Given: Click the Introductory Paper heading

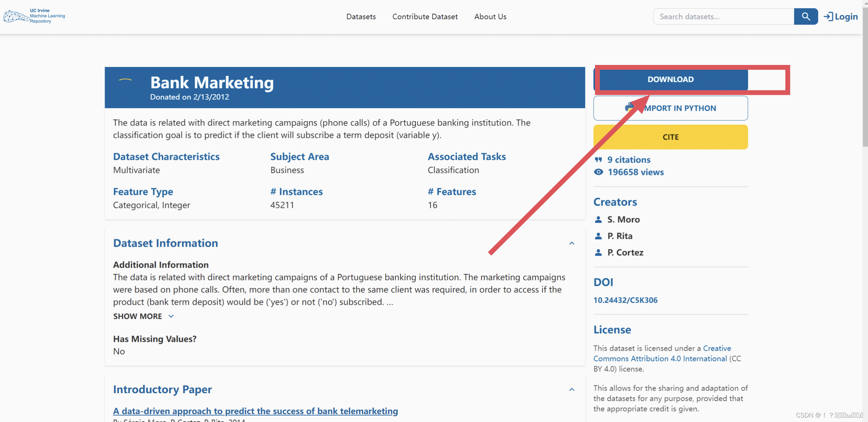Looking at the screenshot, I should coord(162,390).
